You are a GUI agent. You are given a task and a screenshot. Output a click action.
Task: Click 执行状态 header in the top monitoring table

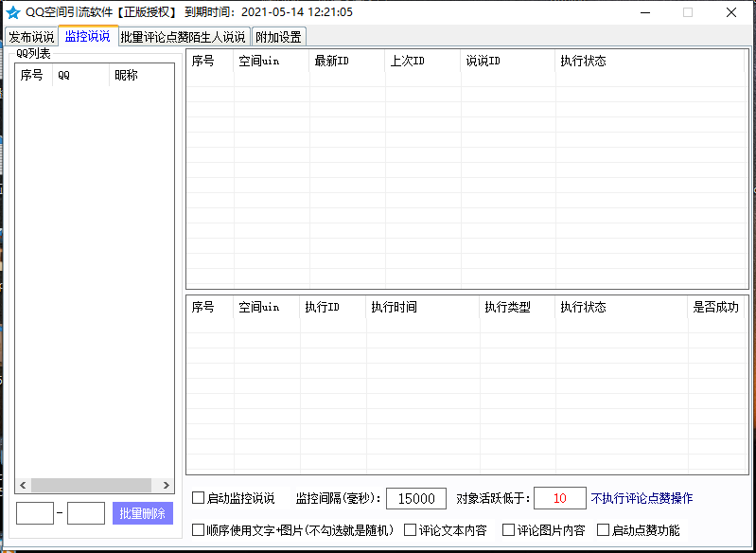tap(649, 61)
